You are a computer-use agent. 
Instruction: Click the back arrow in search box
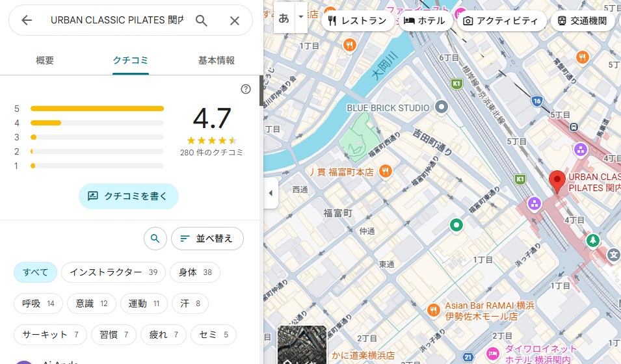(x=27, y=20)
